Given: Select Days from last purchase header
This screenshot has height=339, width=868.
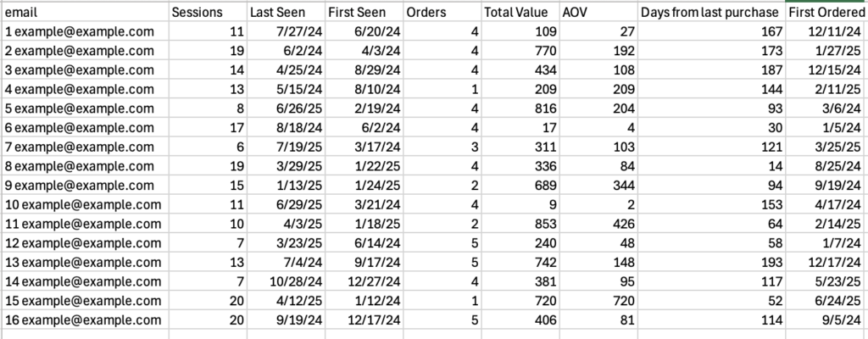Looking at the screenshot, I should coord(711,12).
